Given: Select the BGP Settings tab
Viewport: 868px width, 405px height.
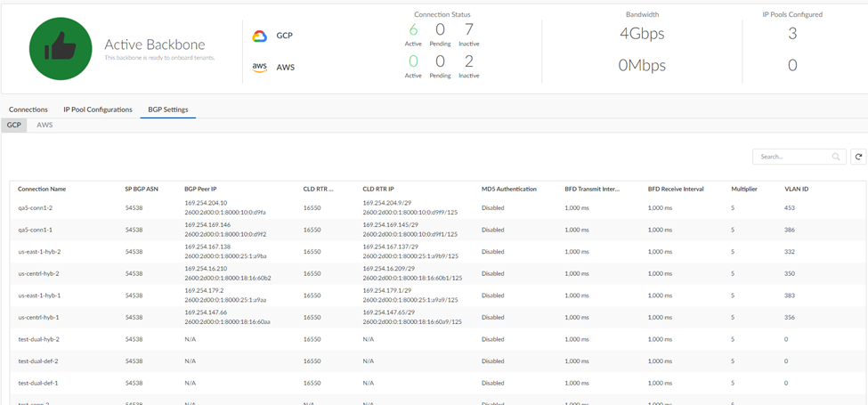Looking at the screenshot, I should tap(168, 109).
